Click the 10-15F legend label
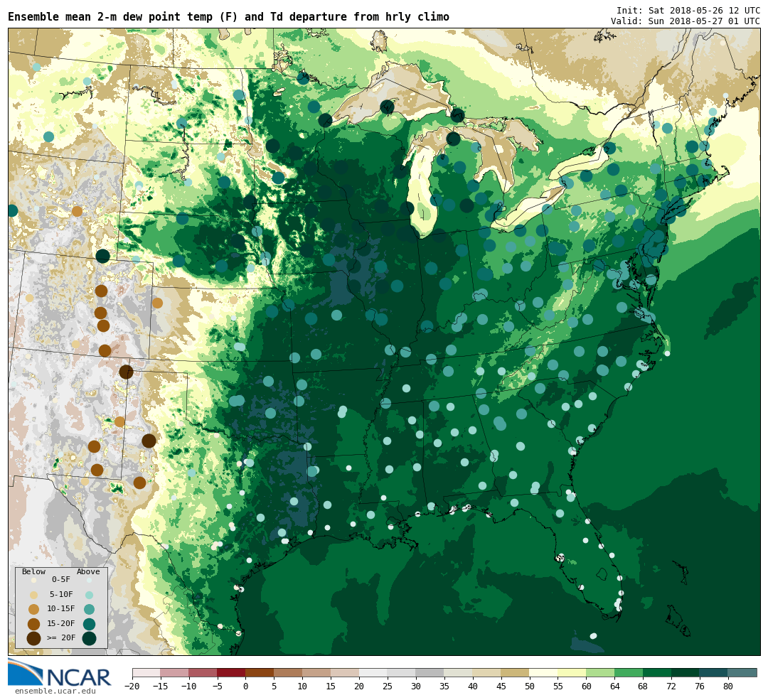Screen dimensions: 768x700 (x=60, y=609)
